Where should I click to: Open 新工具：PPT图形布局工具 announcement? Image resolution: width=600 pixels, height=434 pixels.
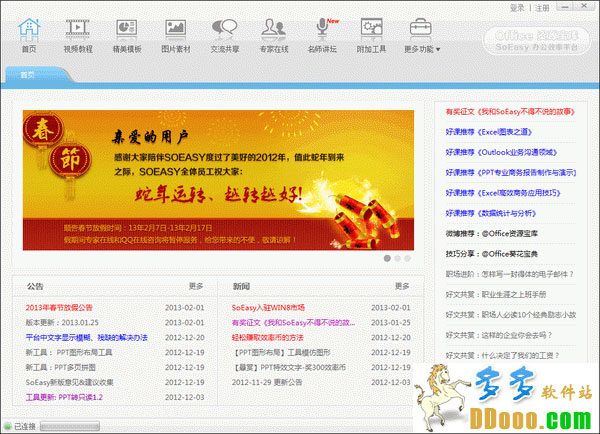[69, 352]
